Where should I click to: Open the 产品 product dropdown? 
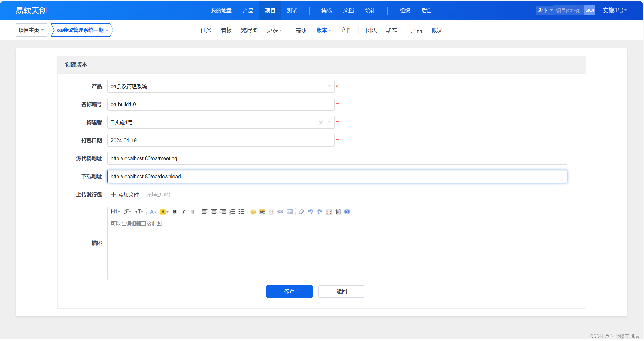click(220, 86)
